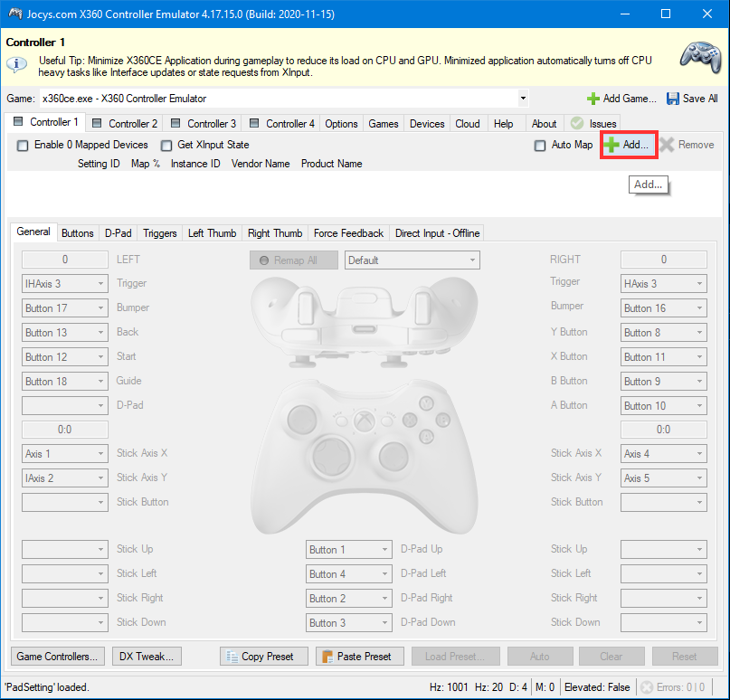Open the About tab

[x=544, y=123]
